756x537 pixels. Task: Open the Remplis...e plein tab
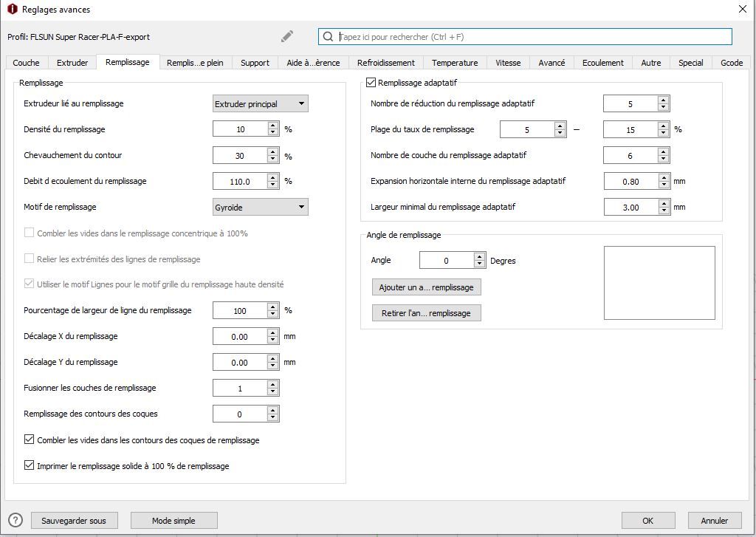pyautogui.click(x=195, y=63)
